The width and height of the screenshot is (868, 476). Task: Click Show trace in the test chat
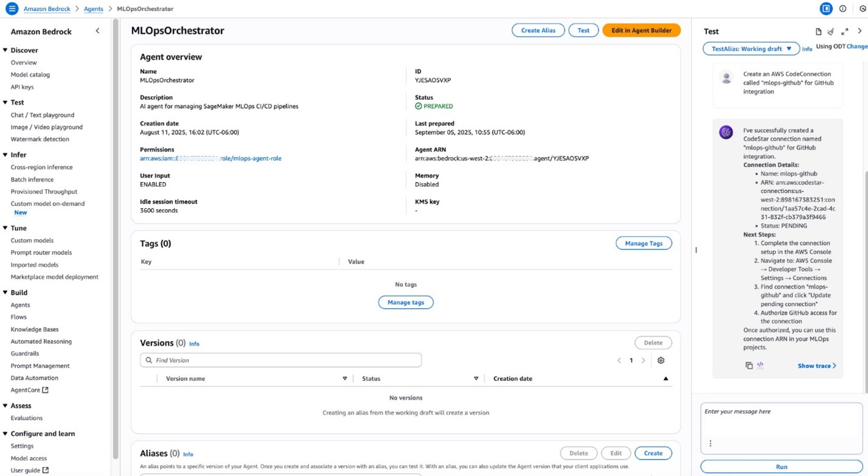point(815,365)
